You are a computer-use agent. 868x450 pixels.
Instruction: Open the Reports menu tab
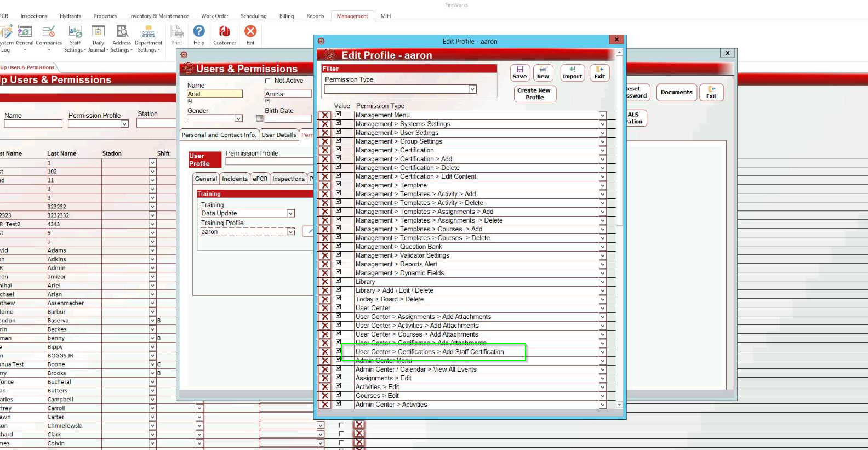click(315, 16)
